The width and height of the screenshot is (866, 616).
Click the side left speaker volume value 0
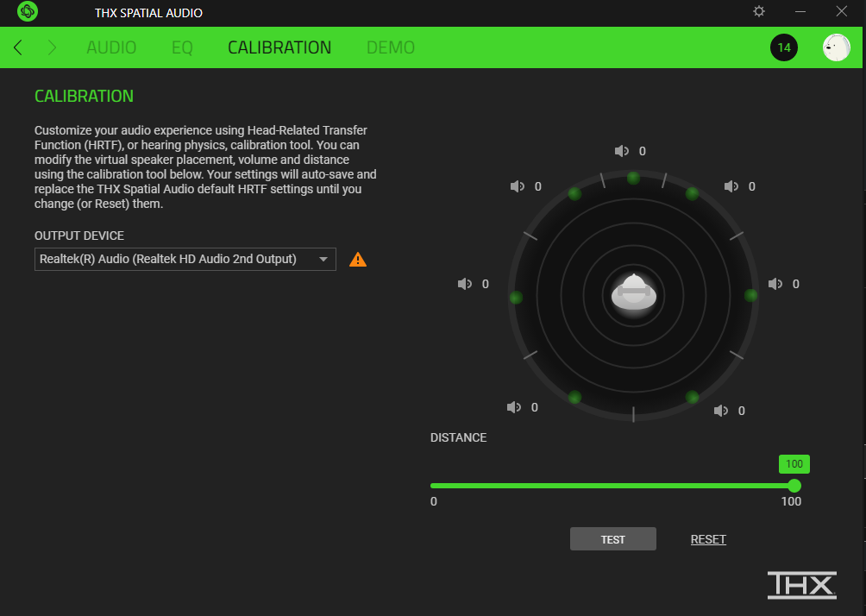[x=486, y=284]
